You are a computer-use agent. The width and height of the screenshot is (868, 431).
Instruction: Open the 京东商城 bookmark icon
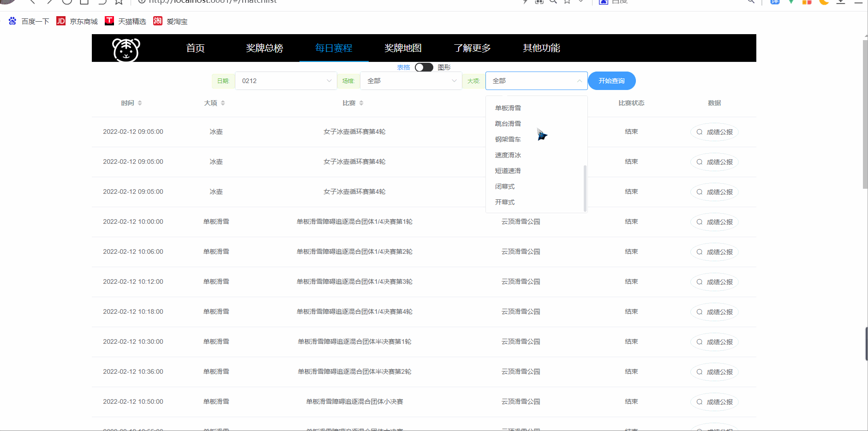click(x=60, y=21)
